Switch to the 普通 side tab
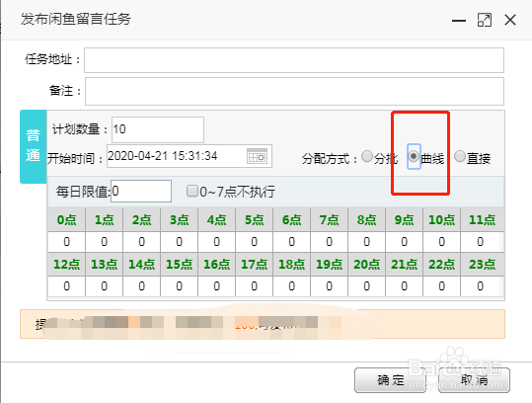 pyautogui.click(x=34, y=146)
